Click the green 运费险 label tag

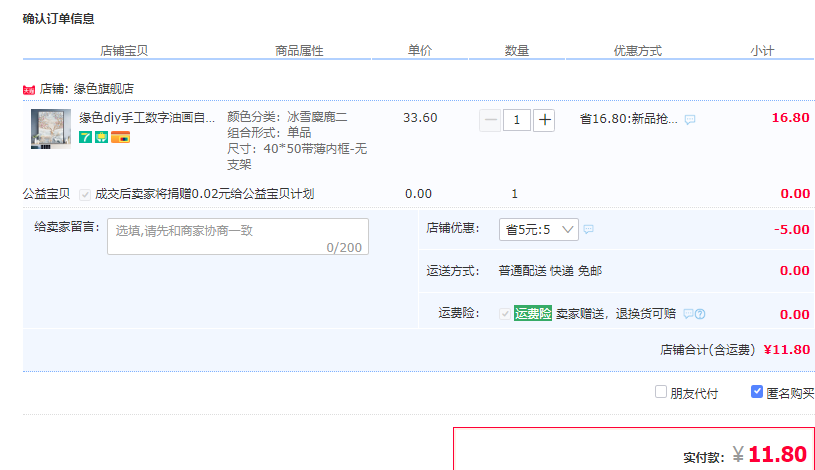tap(533, 313)
